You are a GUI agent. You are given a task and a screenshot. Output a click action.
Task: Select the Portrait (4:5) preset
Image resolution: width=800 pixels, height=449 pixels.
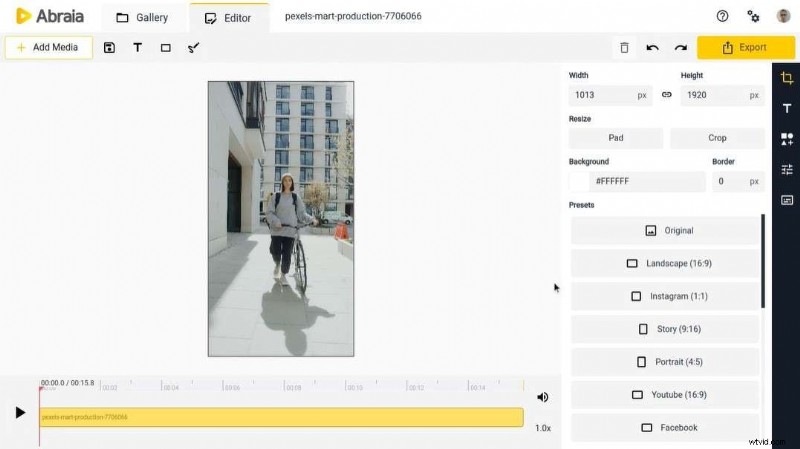pos(665,362)
